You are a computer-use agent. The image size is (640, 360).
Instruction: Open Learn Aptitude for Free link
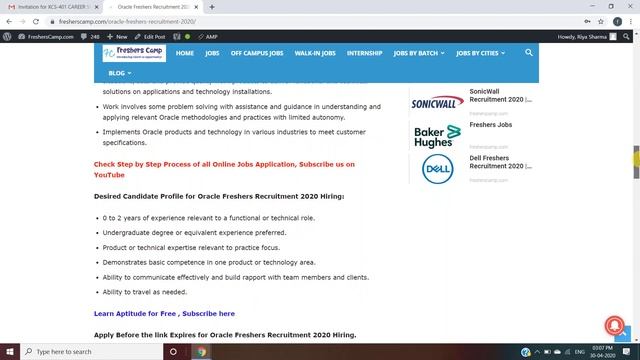[x=164, y=313]
